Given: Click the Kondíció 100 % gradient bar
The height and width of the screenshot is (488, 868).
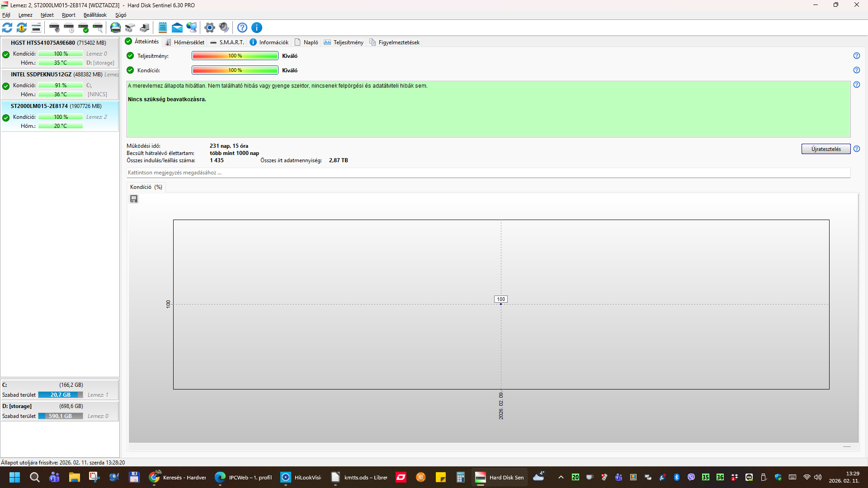Looking at the screenshot, I should (x=235, y=70).
